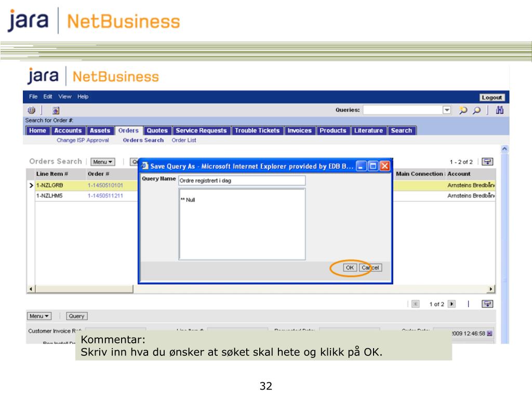The height and width of the screenshot is (399, 532).
Task: Open the Edit menu
Action: point(47,97)
